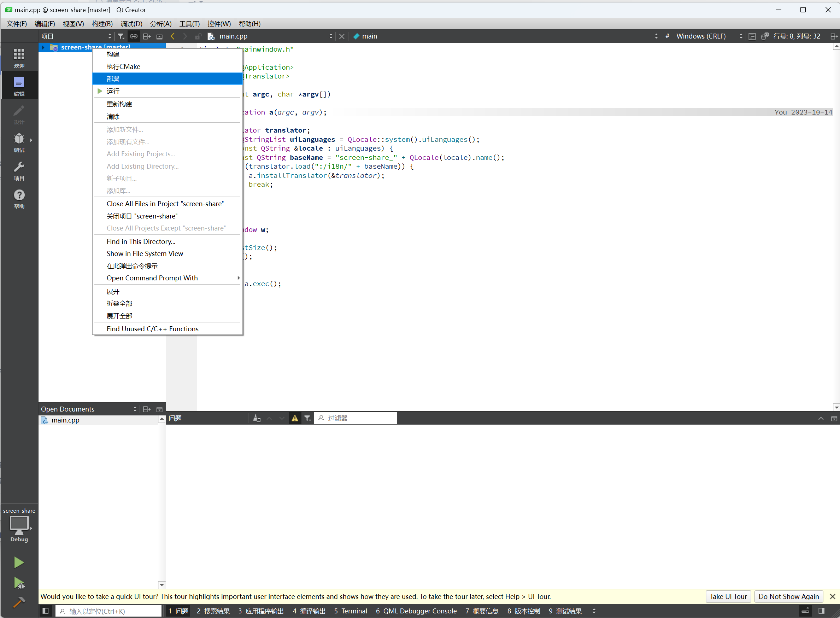Open the 项目 Projects mode wrench icon
The image size is (840, 618).
click(x=19, y=170)
